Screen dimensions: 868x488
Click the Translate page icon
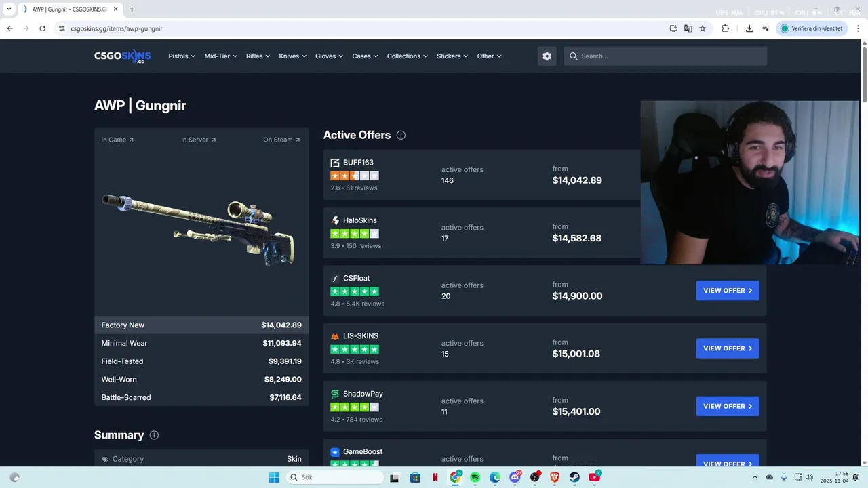[x=688, y=28]
